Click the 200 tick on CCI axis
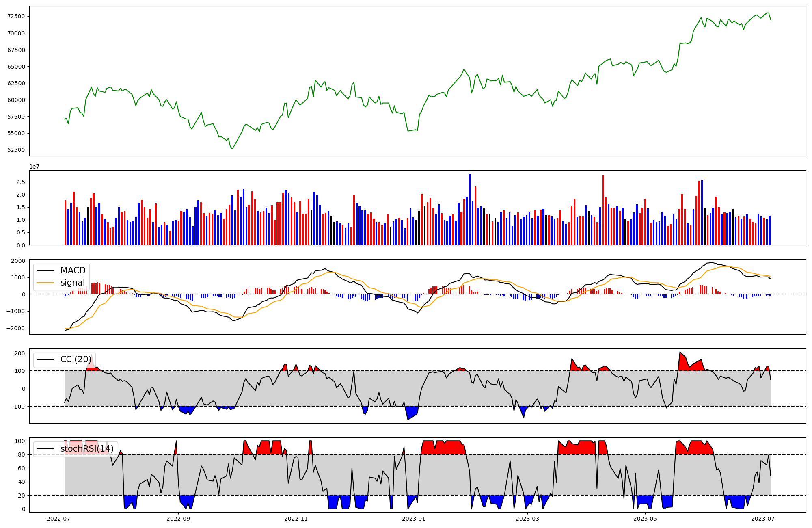 (x=20, y=353)
